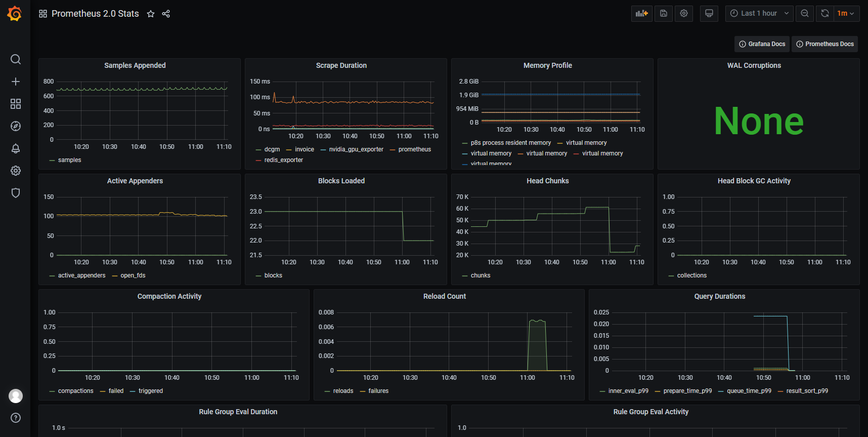Viewport: 868px width, 437px height.
Task: Open the Prometheus 2.0 Stats dashboard title
Action: pyautogui.click(x=95, y=14)
